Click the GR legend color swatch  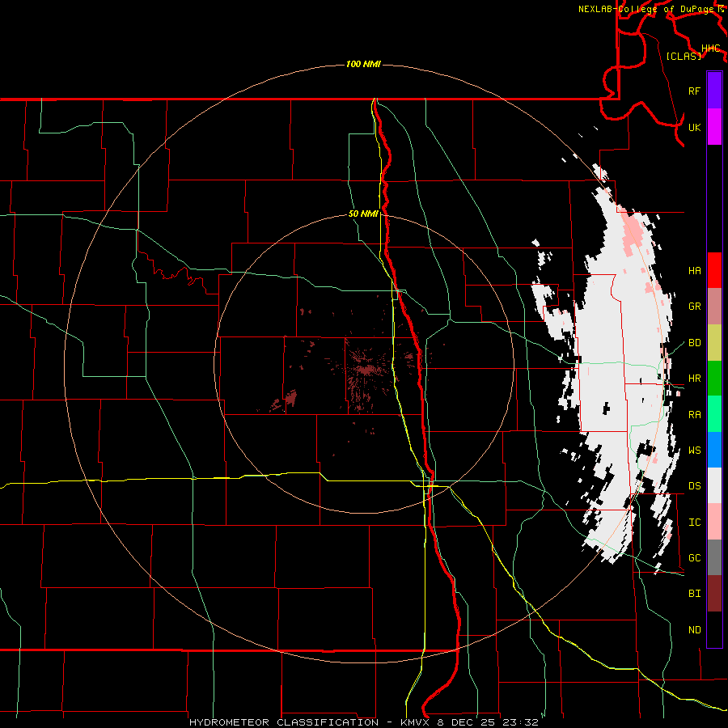point(714,306)
